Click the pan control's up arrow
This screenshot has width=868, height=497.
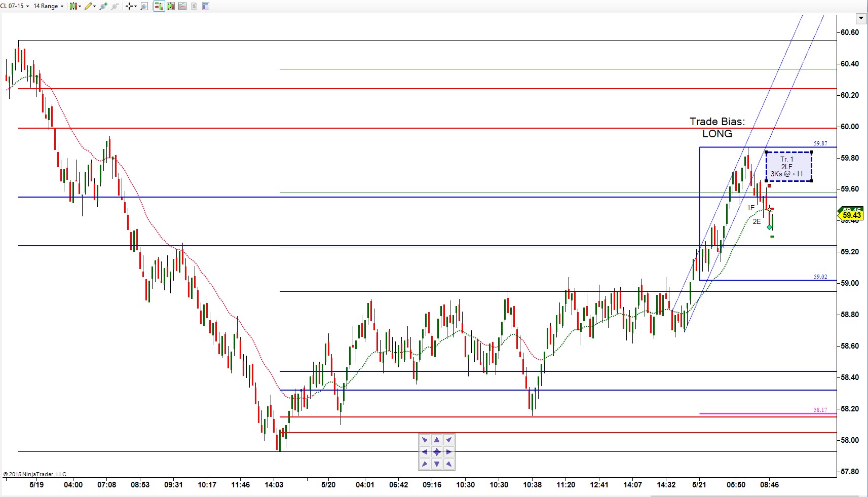[437, 440]
